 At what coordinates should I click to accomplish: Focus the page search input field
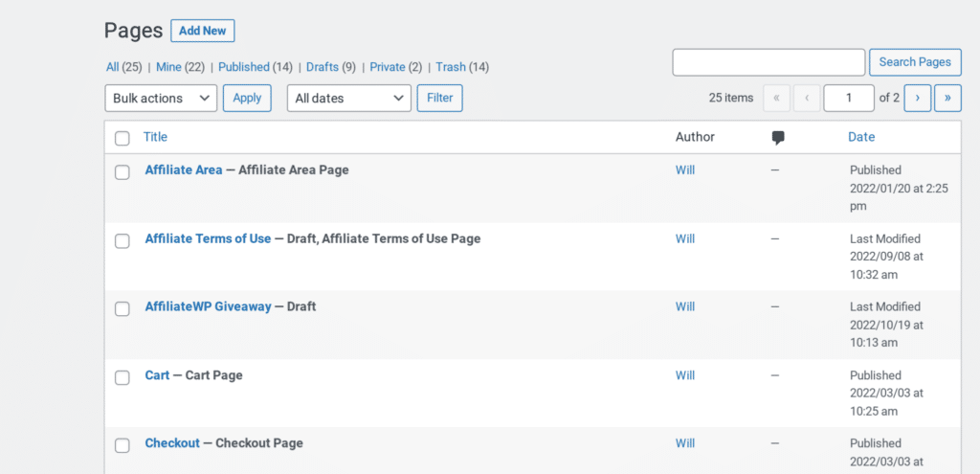768,62
